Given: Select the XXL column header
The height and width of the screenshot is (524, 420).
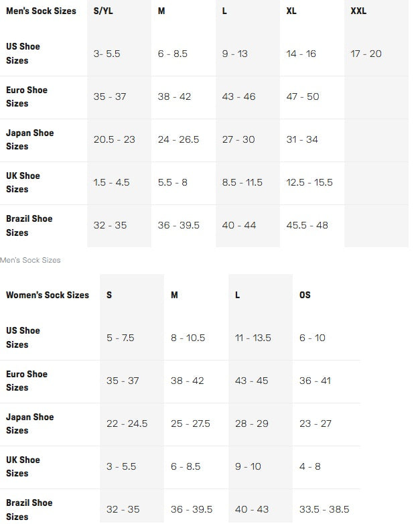Looking at the screenshot, I should pyautogui.click(x=358, y=11).
